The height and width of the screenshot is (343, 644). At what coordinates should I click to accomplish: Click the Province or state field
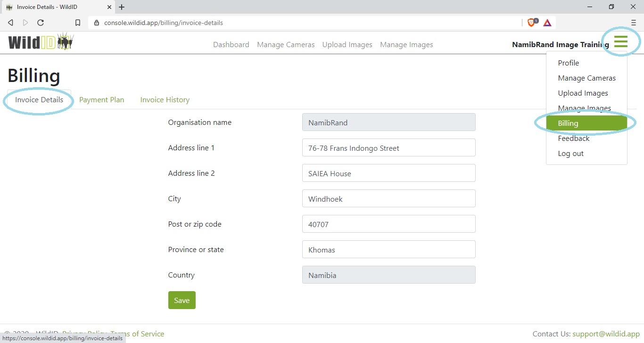tap(388, 250)
